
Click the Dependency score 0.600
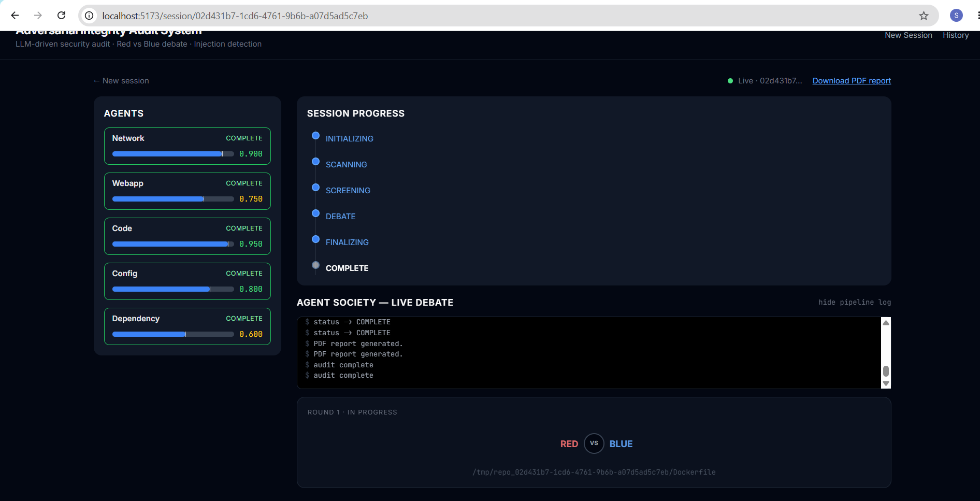[251, 334]
